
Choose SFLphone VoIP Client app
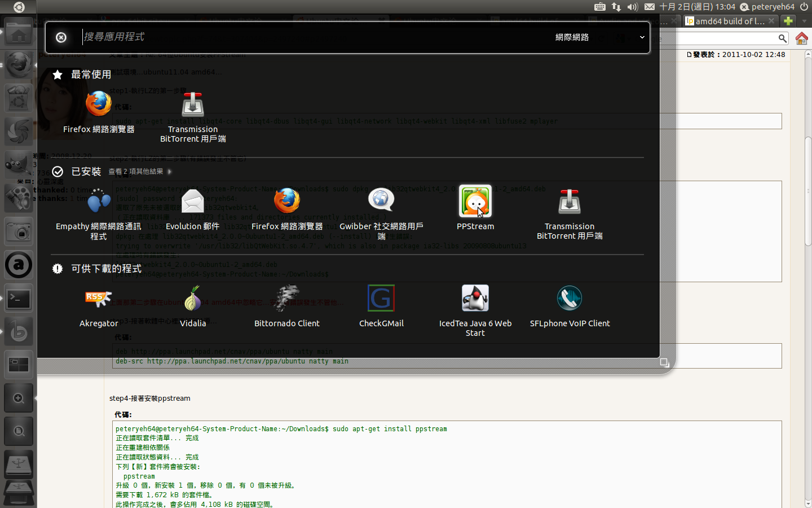tap(570, 306)
